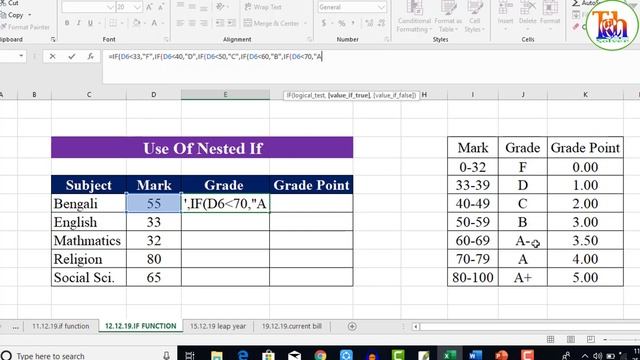Open Clipboard pane launcher
The height and width of the screenshot is (360, 640).
[53, 40]
